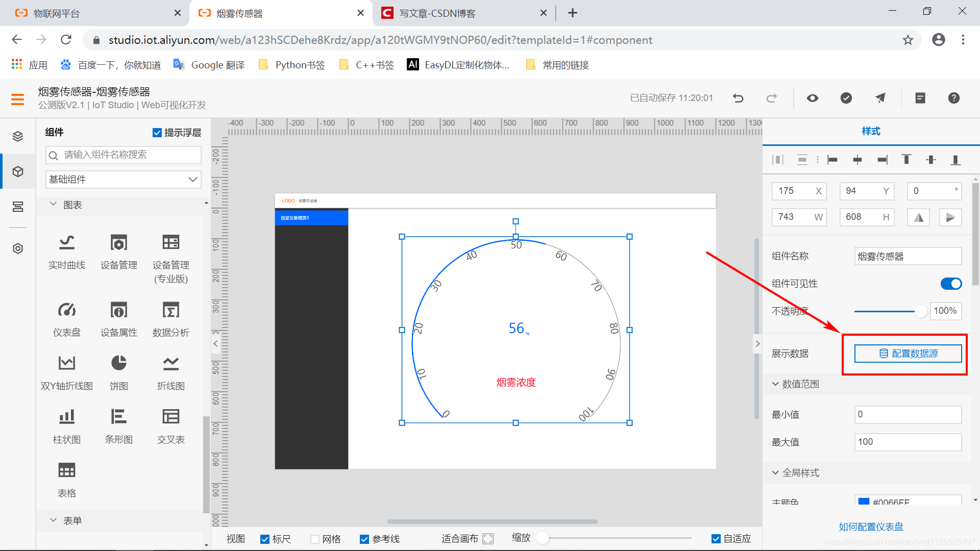Click the preview eye icon
The width and height of the screenshot is (980, 551).
813,98
